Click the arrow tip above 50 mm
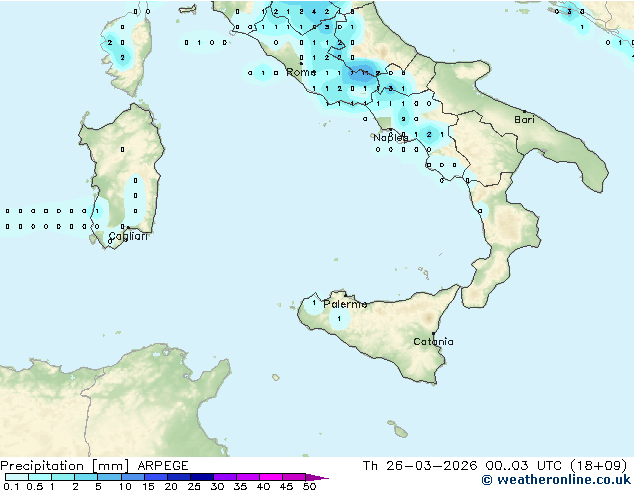This screenshot has width=634, height=490. (317, 477)
